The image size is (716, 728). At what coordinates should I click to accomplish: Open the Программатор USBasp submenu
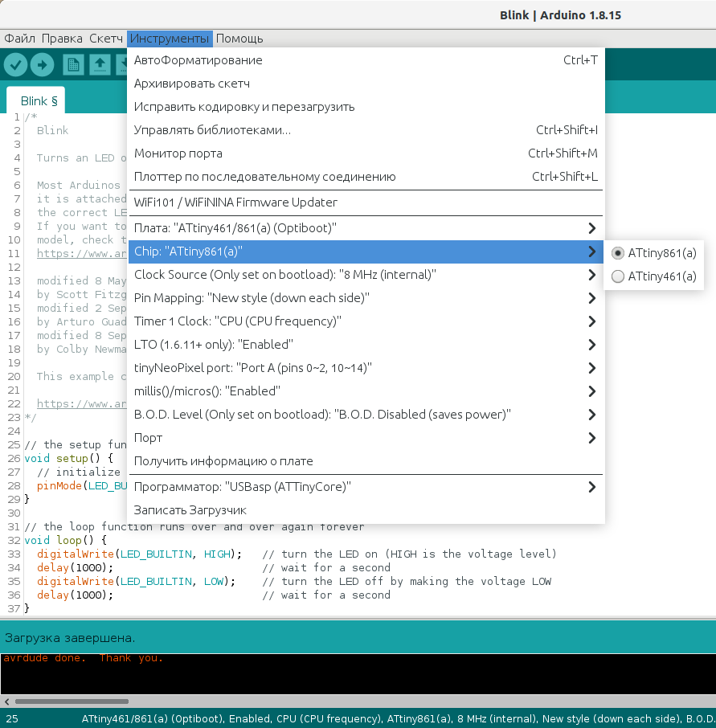[366, 487]
